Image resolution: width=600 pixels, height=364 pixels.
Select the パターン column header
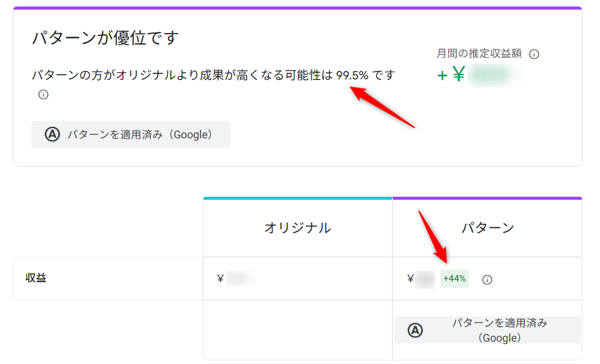pos(487,227)
